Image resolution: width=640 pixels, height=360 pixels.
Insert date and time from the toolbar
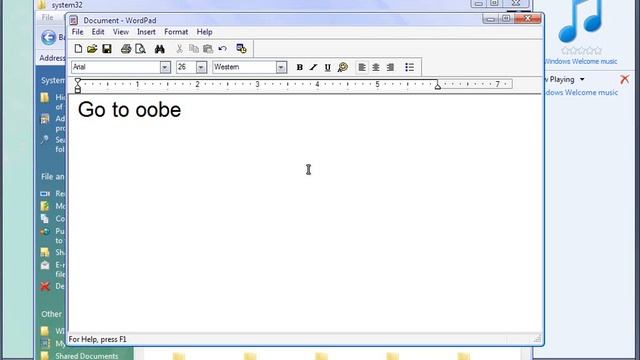[242, 49]
